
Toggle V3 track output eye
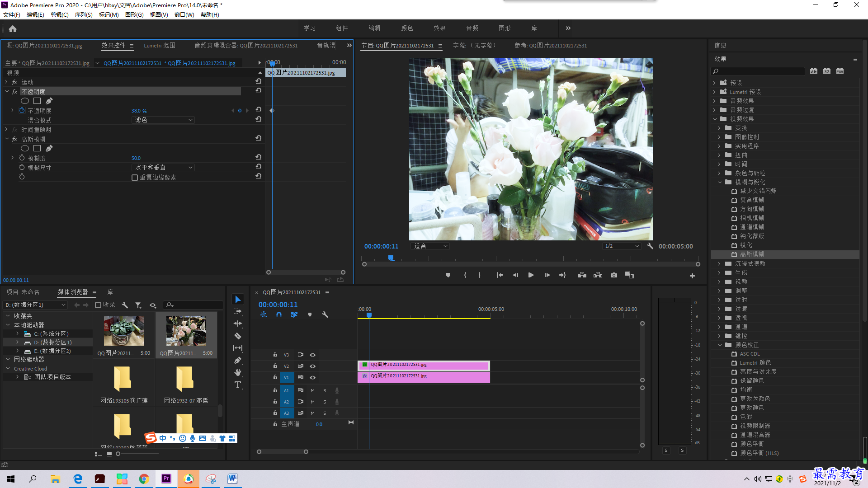click(x=312, y=355)
